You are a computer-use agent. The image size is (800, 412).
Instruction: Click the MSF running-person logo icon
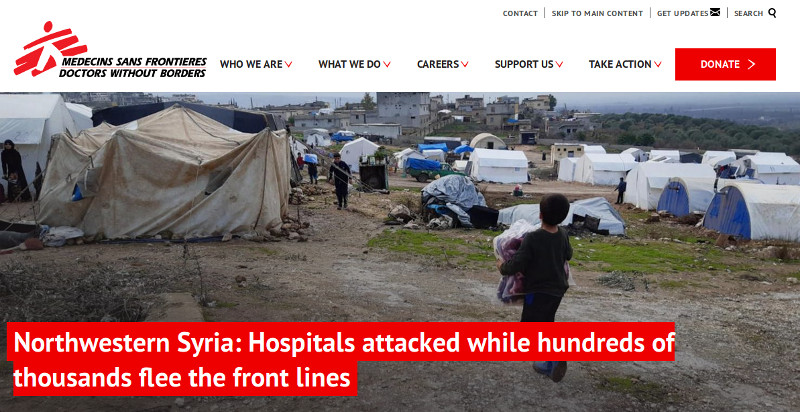pyautogui.click(x=49, y=48)
